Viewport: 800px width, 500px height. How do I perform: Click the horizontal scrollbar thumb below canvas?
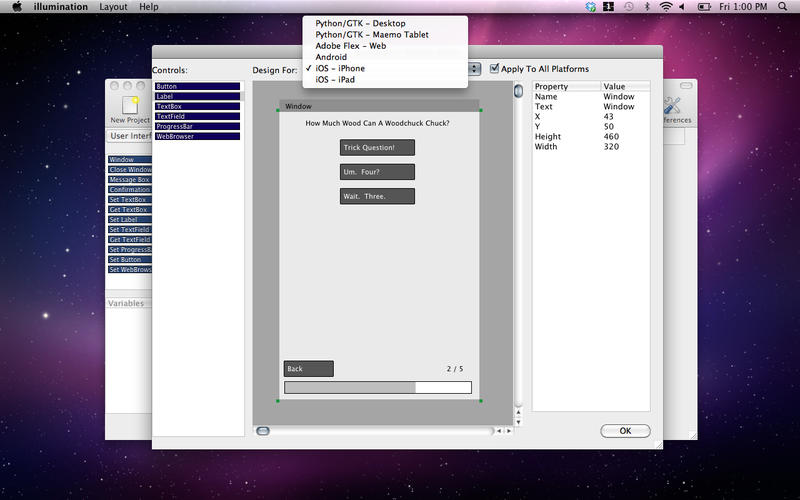click(263, 431)
